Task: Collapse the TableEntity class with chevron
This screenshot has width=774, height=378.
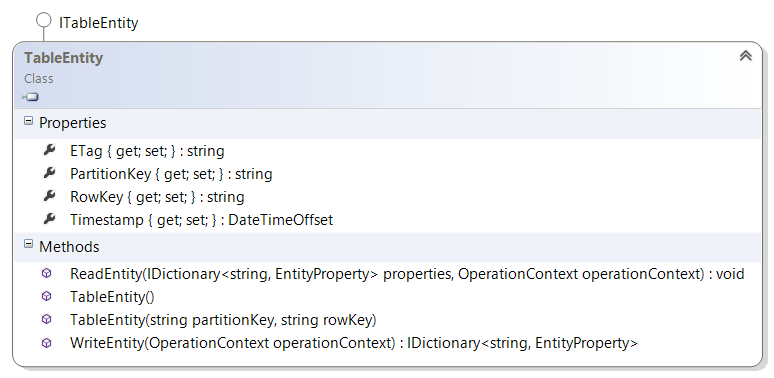Action: 745,56
